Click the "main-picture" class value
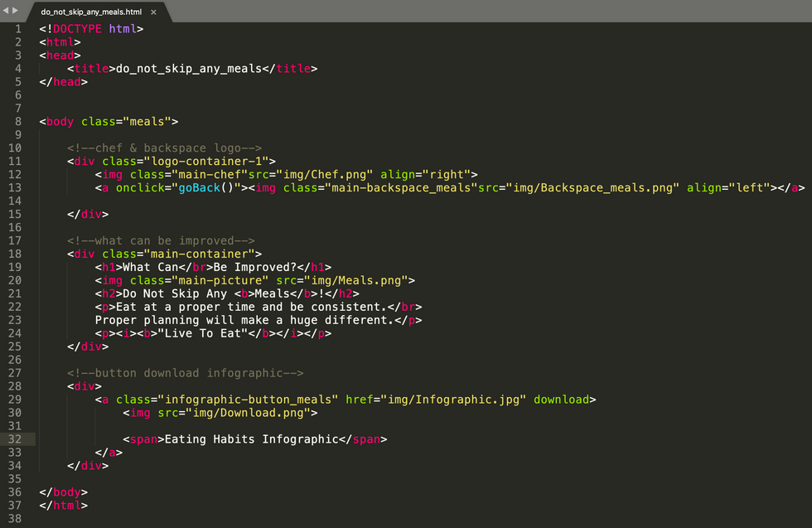The image size is (812, 528). tap(220, 281)
